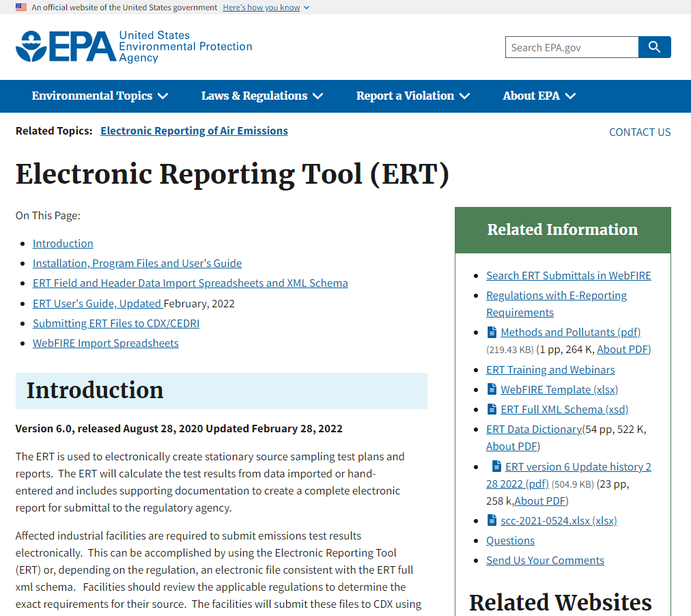Expand the Laws & Regulations menu
Image resolution: width=691 pixels, height=616 pixels.
262,96
